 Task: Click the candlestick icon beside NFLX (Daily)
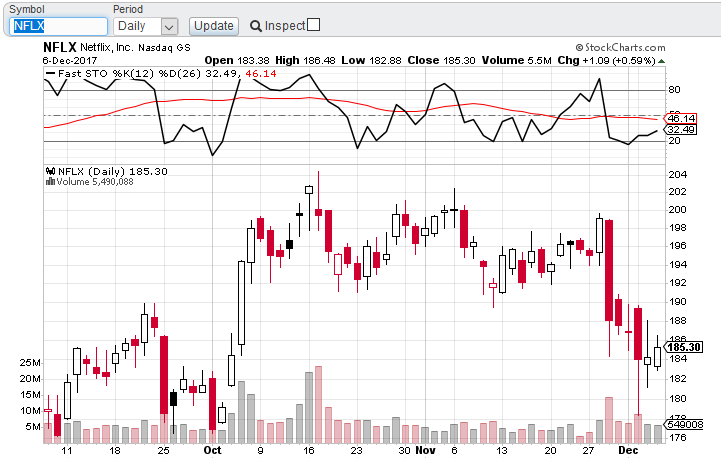[x=50, y=172]
